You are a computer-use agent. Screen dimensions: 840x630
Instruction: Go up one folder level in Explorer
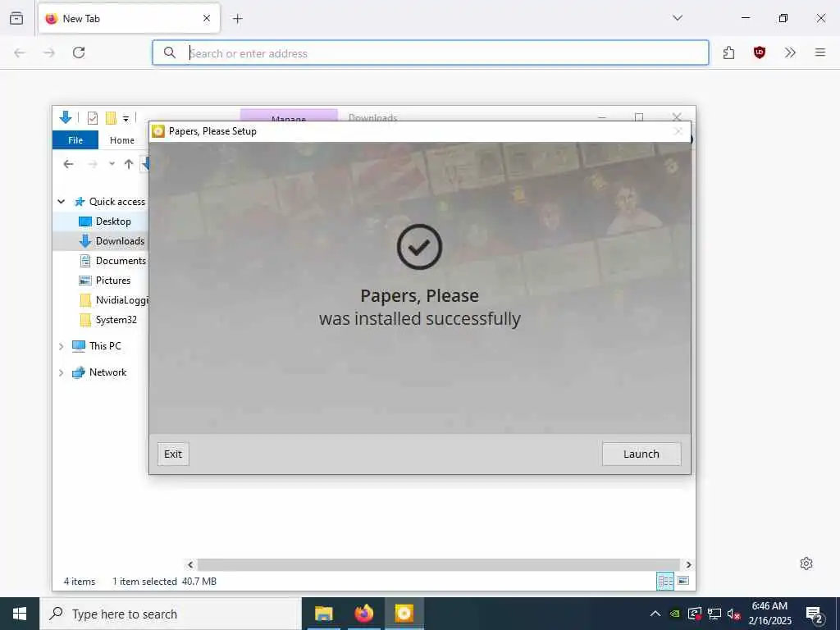129,164
